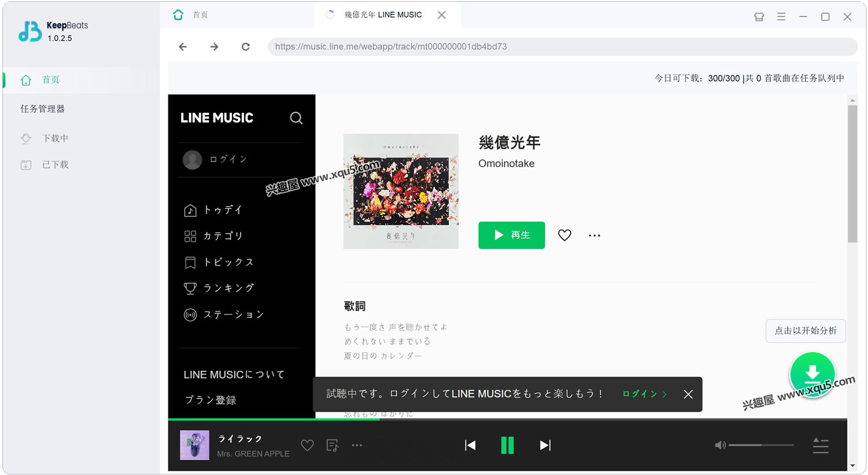The height and width of the screenshot is (475, 868).
Task: Click ログイン in the LINE sidebar
Action: tap(215, 159)
